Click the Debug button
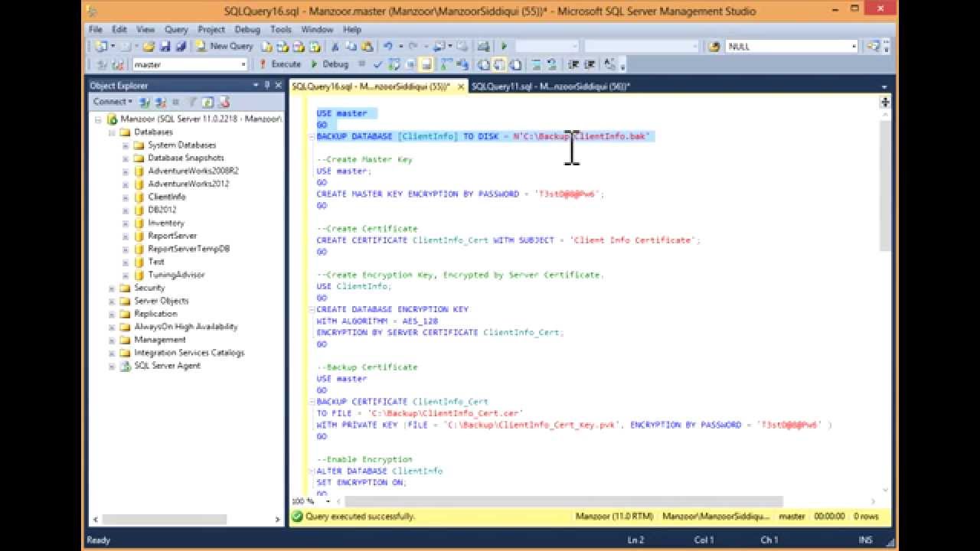This screenshot has height=551, width=980. click(x=329, y=64)
